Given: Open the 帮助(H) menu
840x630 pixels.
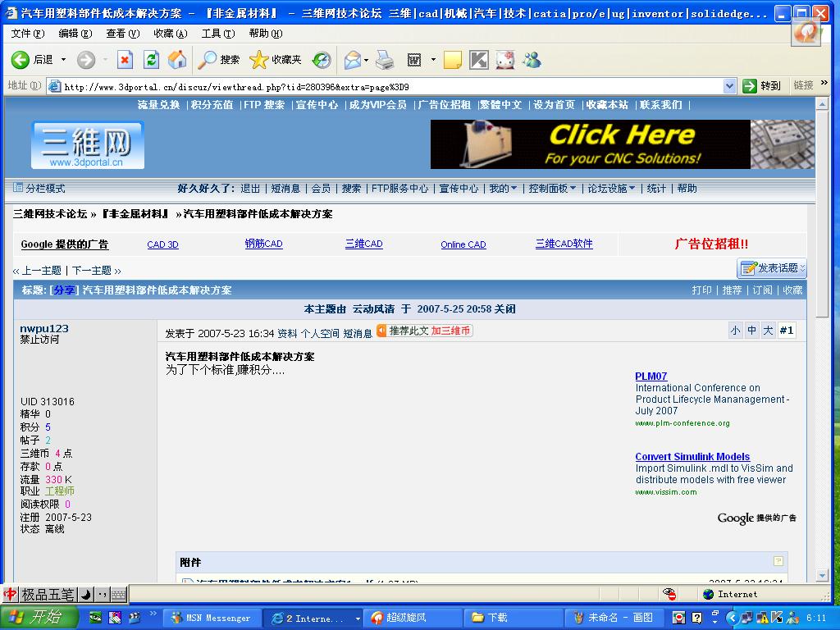Looking at the screenshot, I should point(266,34).
